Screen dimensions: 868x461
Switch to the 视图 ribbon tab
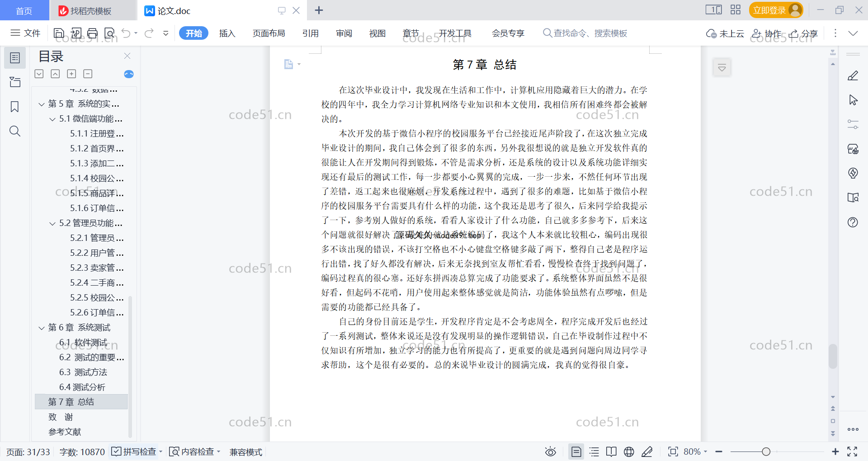(377, 33)
